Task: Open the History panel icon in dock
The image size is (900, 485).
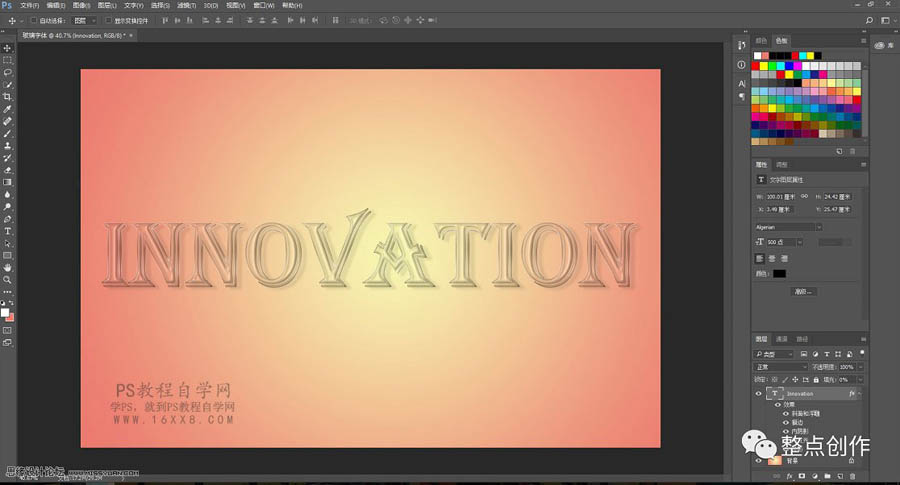Action: point(742,45)
